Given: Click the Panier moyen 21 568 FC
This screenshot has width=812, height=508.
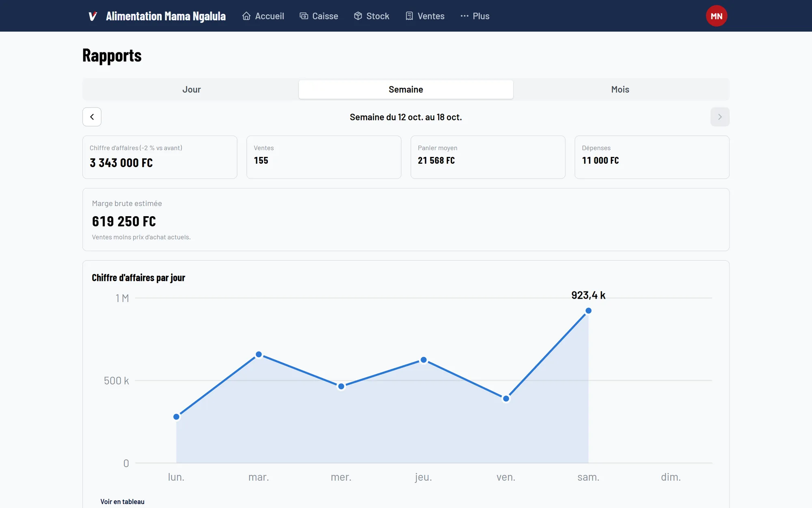Looking at the screenshot, I should click(x=436, y=161).
